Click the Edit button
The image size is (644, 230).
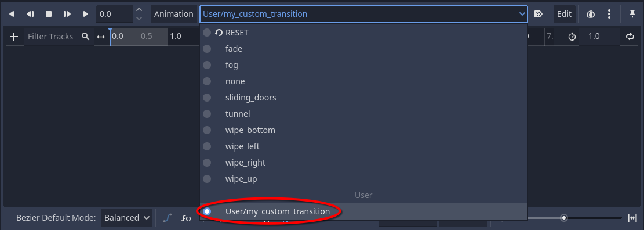point(565,14)
